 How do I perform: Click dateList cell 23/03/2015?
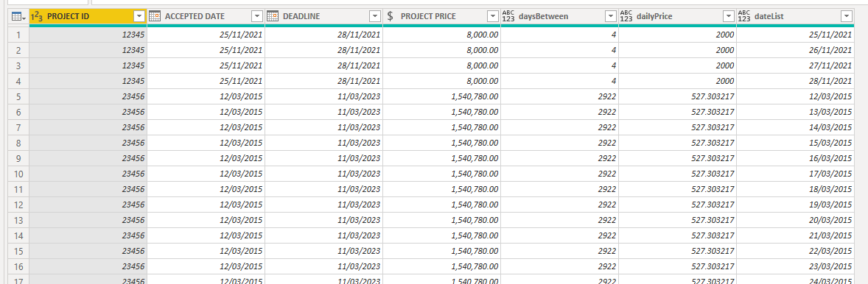coord(796,267)
